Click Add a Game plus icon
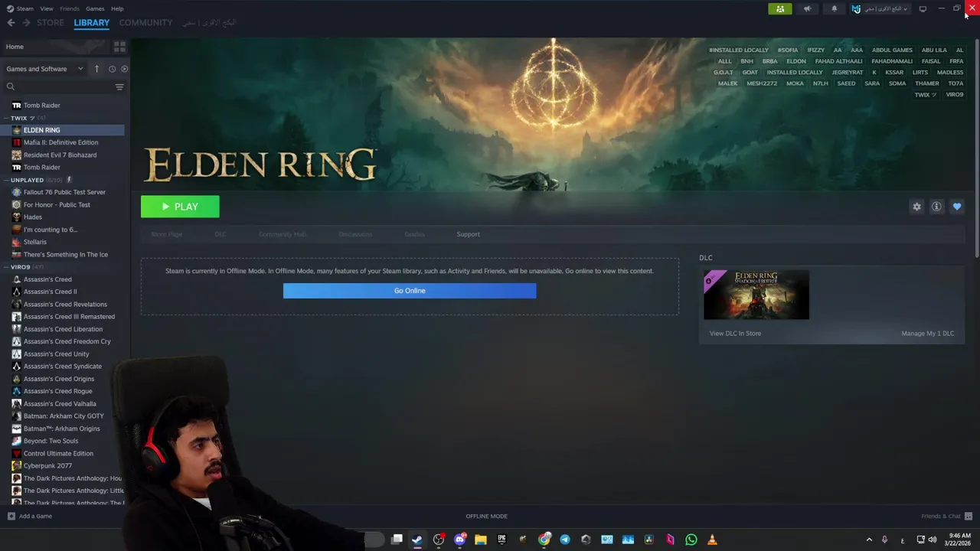This screenshot has height=551, width=980. click(11, 516)
